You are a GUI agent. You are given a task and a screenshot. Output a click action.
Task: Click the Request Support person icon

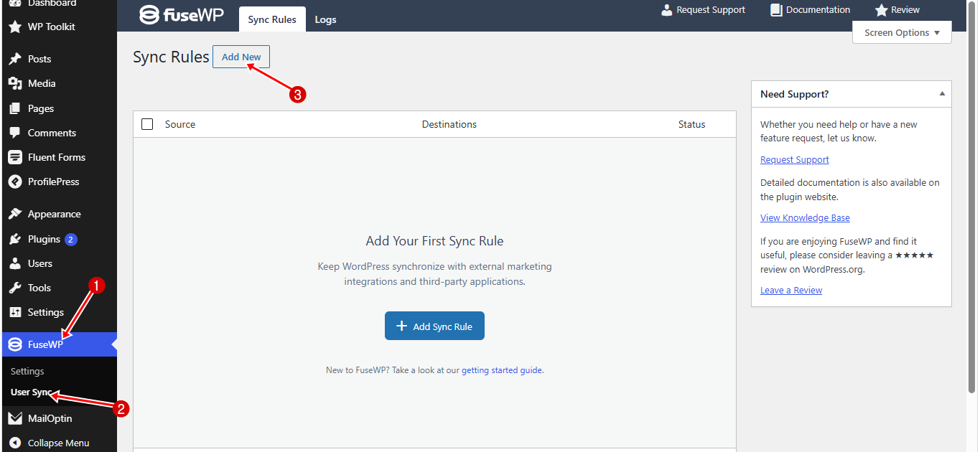(x=667, y=10)
